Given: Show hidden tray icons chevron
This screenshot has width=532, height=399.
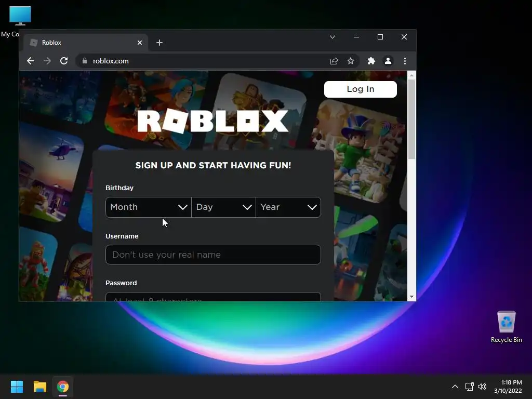Looking at the screenshot, I should pos(455,387).
